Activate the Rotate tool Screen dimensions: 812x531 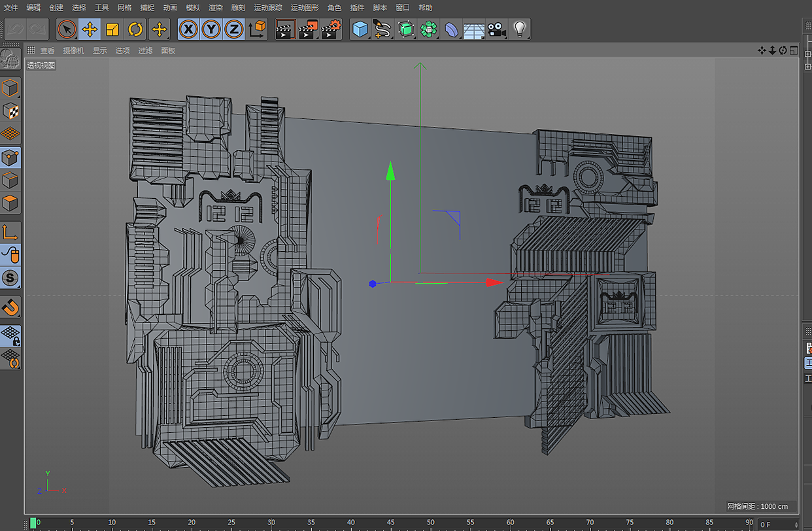(135, 29)
